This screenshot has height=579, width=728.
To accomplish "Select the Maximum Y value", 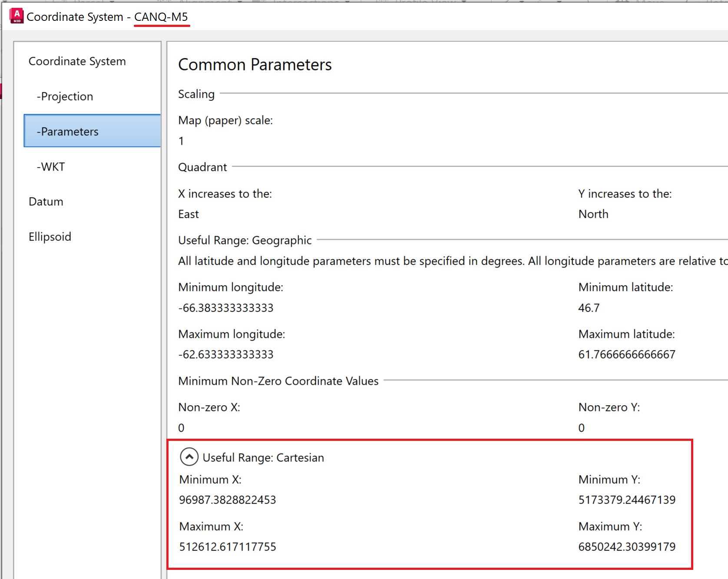I will pos(627,547).
